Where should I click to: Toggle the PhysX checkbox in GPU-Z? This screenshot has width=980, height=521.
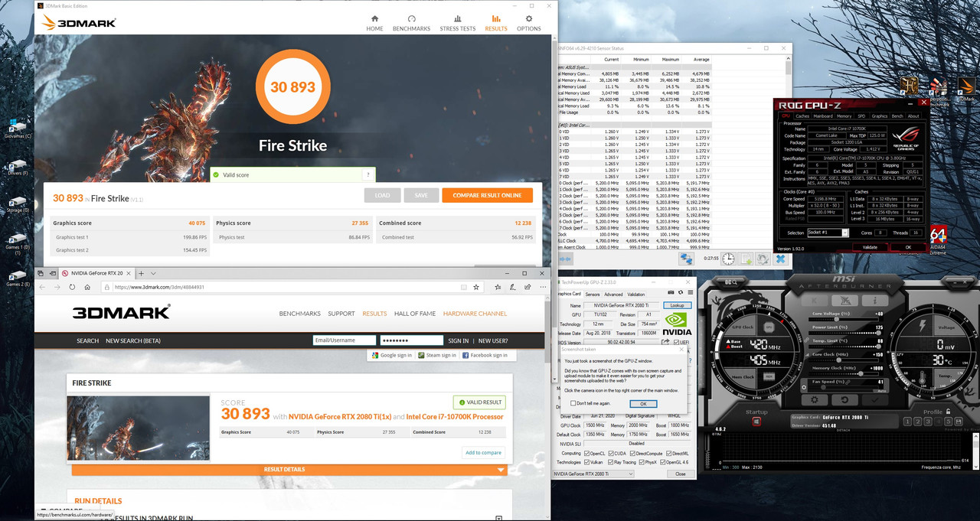click(642, 462)
